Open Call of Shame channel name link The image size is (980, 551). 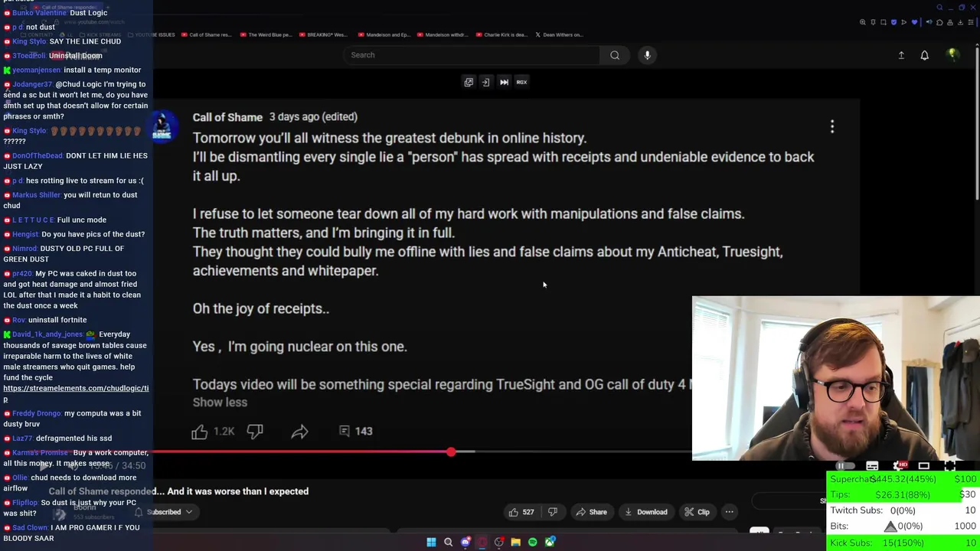[227, 117]
